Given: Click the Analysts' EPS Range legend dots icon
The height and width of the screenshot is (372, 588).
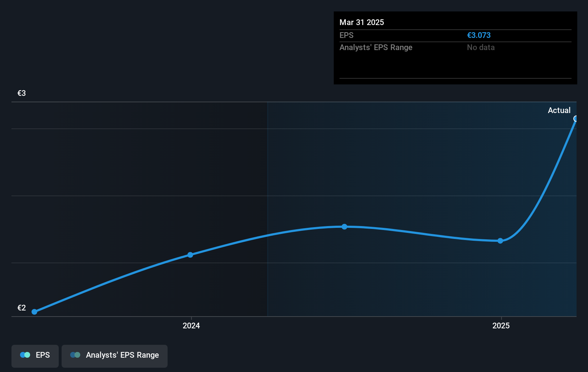Looking at the screenshot, I should 75,355.
